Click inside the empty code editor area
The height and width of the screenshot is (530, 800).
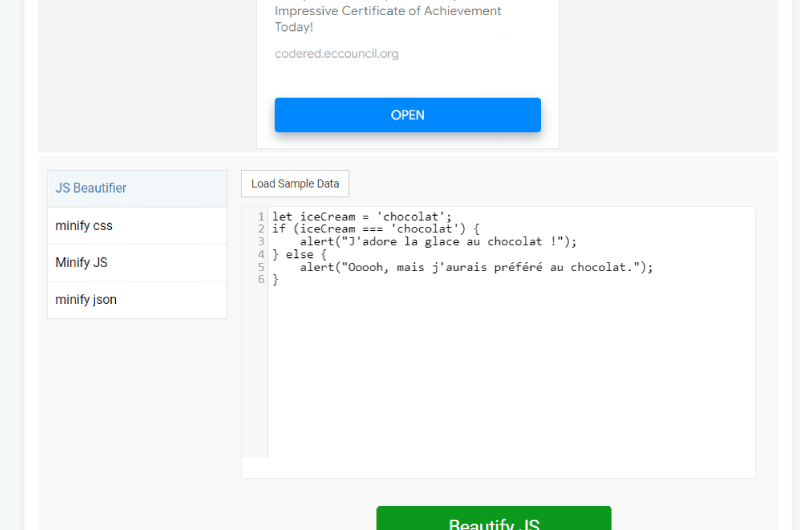(x=510, y=372)
